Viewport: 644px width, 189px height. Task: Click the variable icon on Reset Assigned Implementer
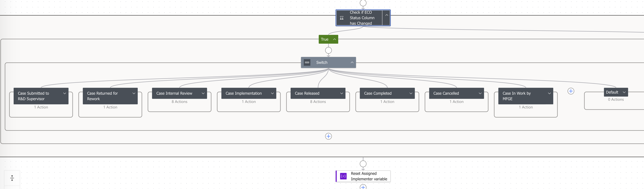click(x=343, y=176)
